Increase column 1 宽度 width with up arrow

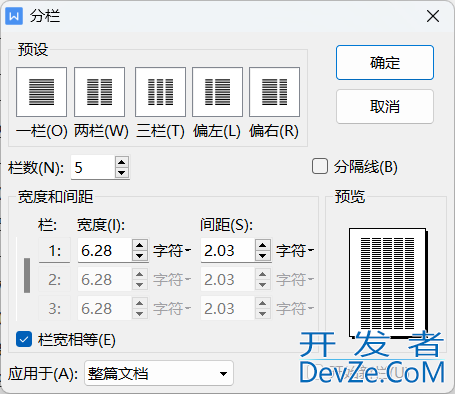tap(139, 245)
